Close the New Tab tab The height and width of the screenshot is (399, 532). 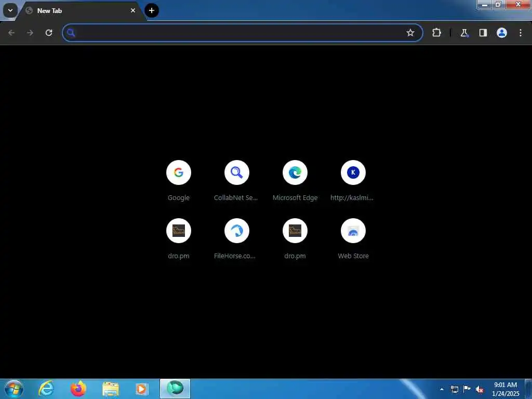pos(133,10)
